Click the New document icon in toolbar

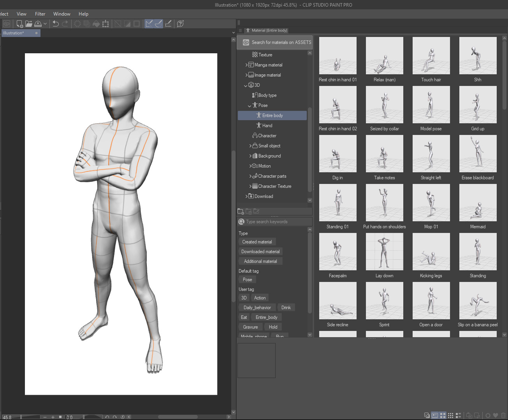coord(19,24)
